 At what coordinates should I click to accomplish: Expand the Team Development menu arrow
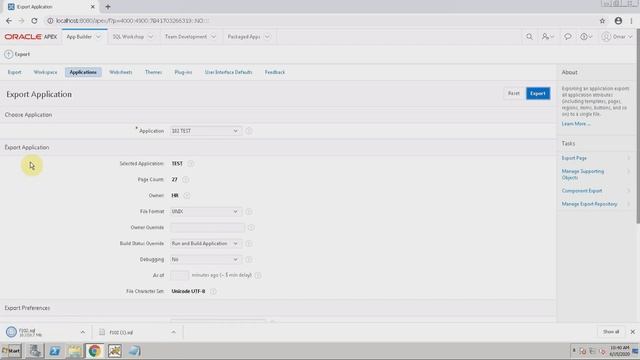(213, 37)
